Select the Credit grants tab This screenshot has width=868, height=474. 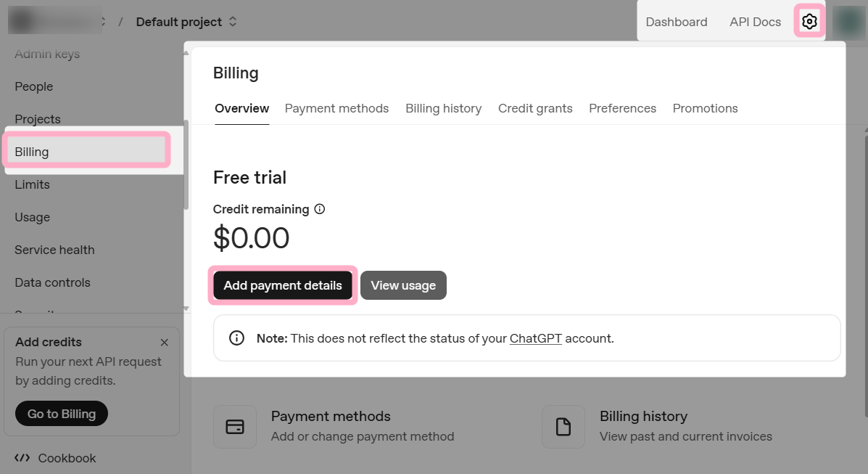click(535, 108)
